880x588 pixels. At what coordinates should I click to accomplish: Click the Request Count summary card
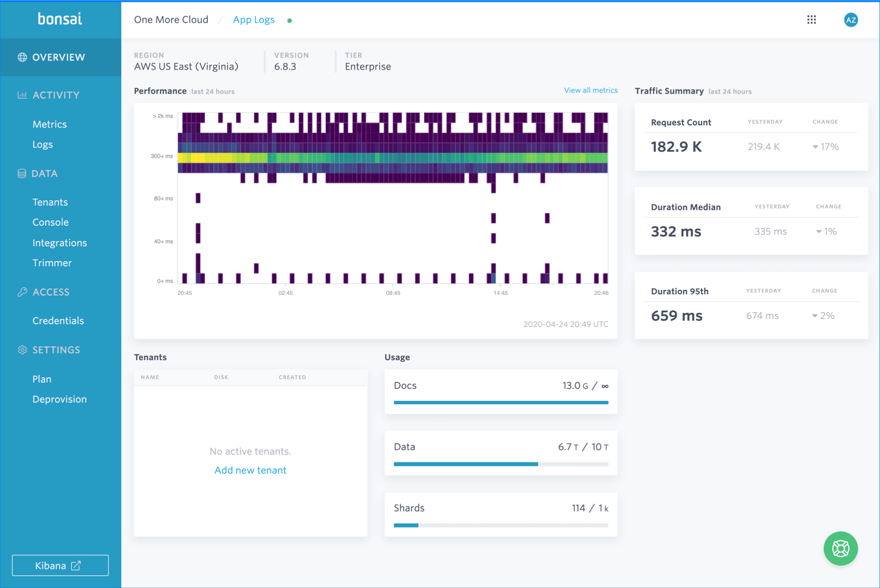pyautogui.click(x=751, y=137)
